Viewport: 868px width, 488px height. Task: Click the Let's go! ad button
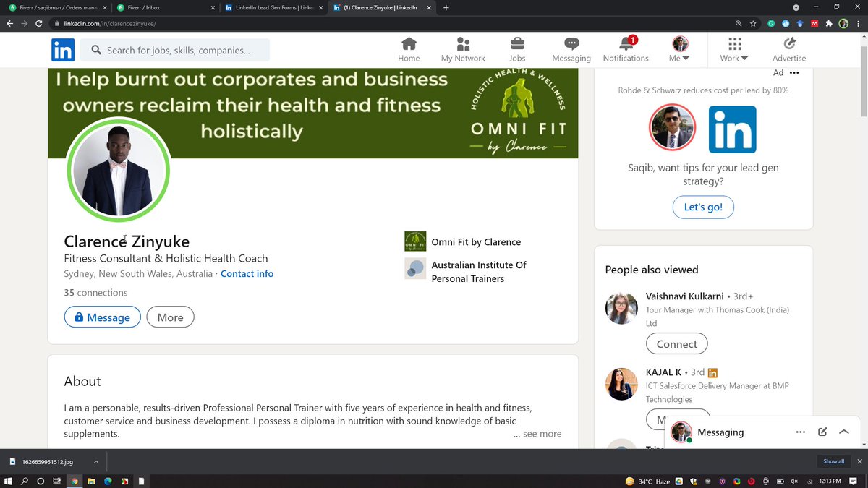tap(703, 207)
